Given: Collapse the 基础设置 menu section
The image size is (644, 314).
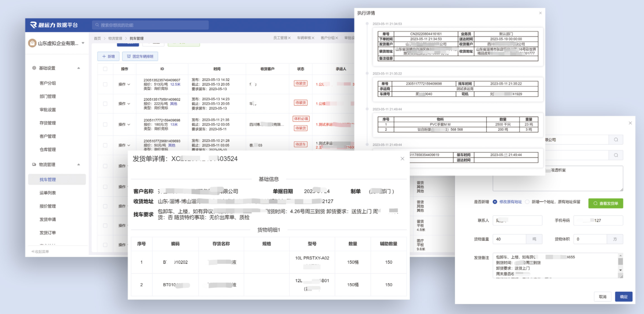Looking at the screenshot, I should pos(79,68).
